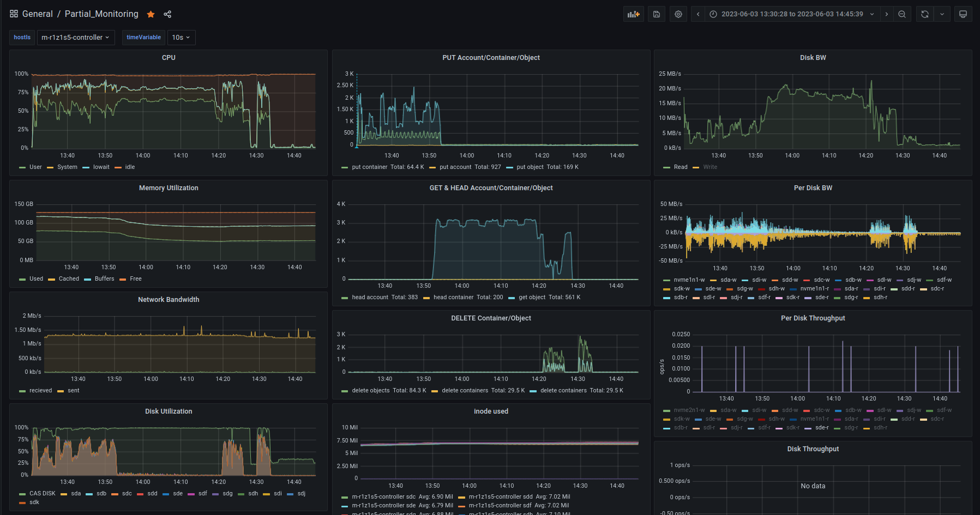Save the dashboard with the disk icon
The height and width of the screenshot is (515, 980).
coord(657,14)
